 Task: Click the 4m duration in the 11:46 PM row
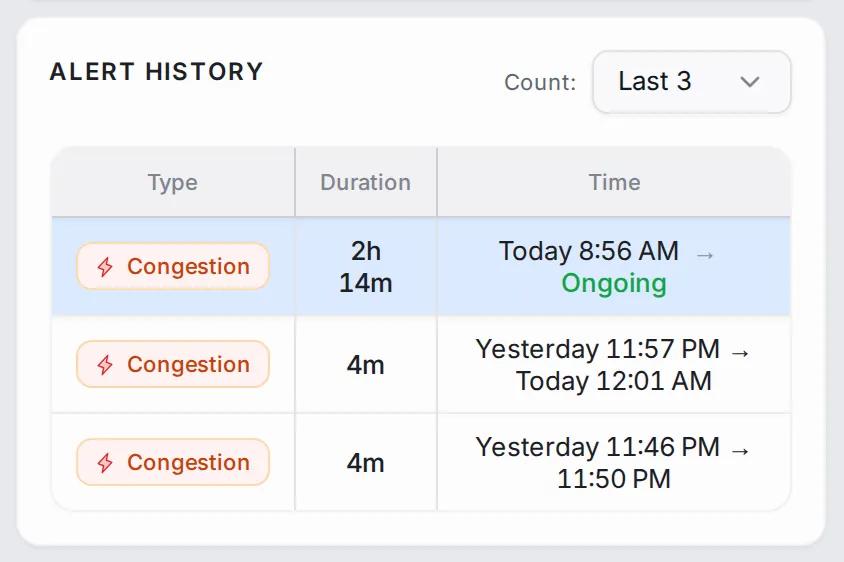365,463
